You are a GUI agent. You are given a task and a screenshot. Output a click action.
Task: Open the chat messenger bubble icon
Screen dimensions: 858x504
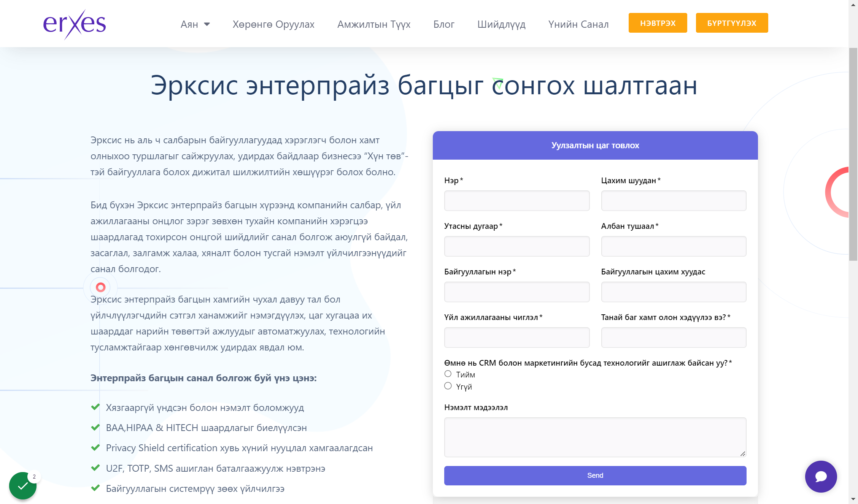coord(821,476)
